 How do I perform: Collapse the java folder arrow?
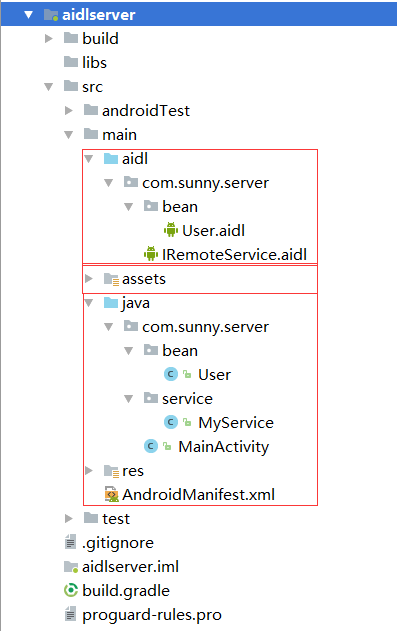(89, 303)
